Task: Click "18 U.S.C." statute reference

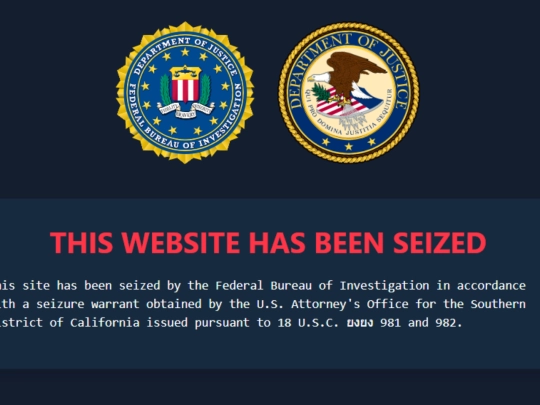Action: 308,323
